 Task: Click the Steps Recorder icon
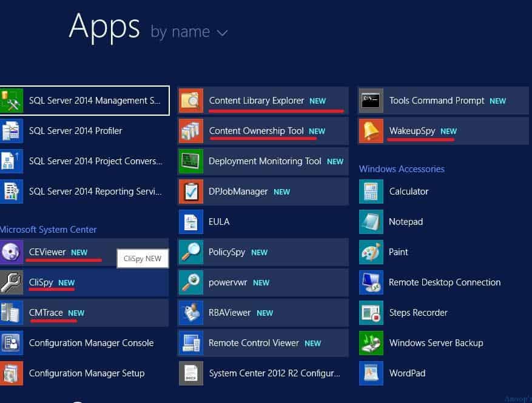click(371, 313)
